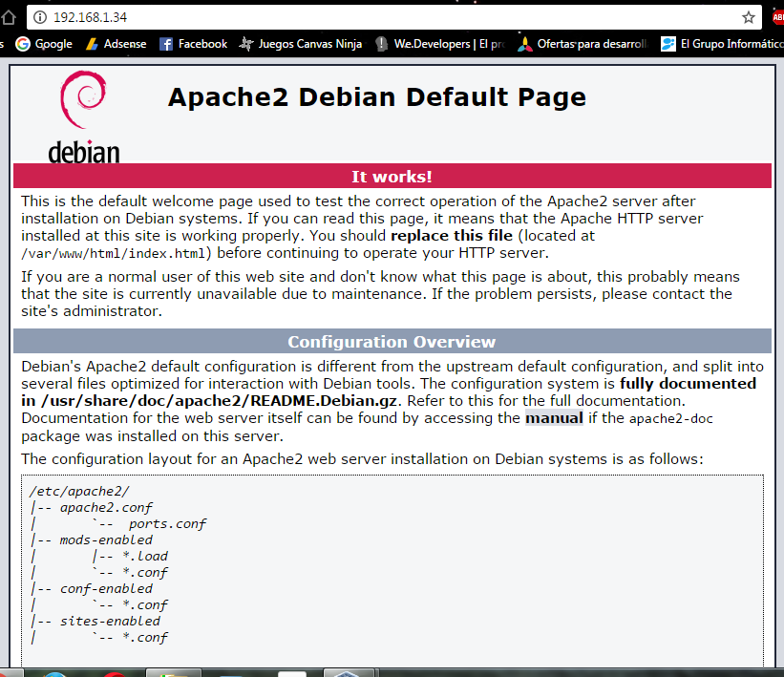Open the Google bookmark
The height and width of the screenshot is (677, 784).
[x=44, y=44]
